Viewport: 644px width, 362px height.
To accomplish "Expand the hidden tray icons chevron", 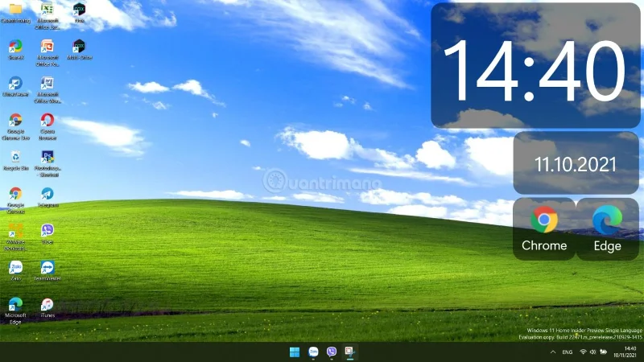I will pyautogui.click(x=553, y=352).
